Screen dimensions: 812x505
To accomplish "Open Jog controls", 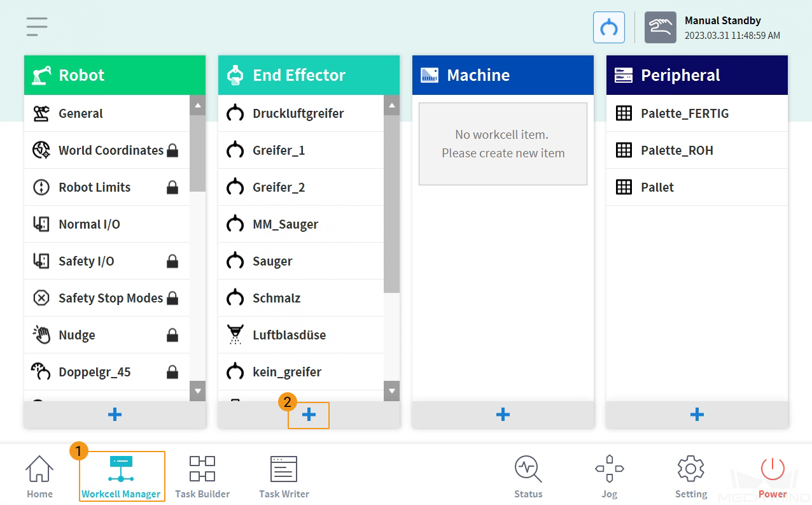I will (609, 476).
